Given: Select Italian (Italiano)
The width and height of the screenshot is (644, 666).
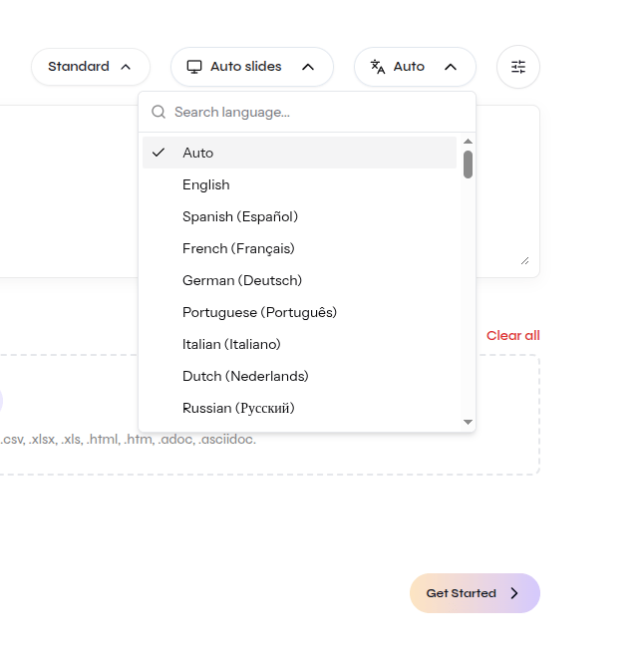Looking at the screenshot, I should (299, 344).
